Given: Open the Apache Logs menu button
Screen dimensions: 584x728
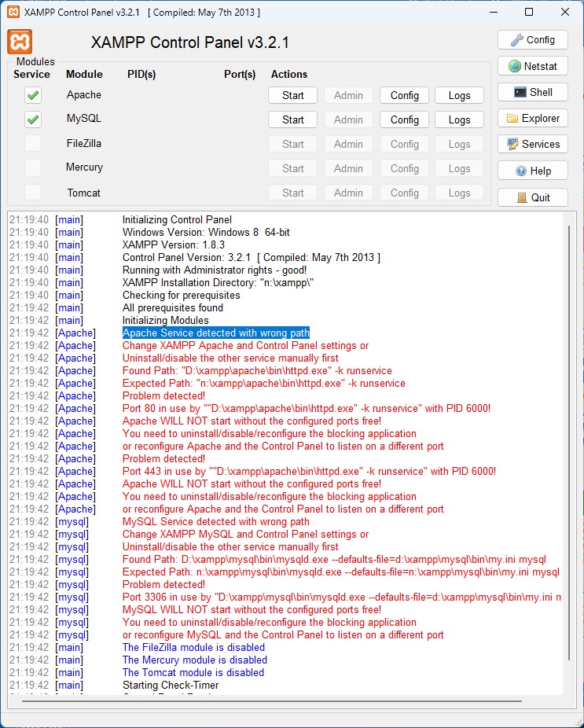Looking at the screenshot, I should [x=459, y=95].
